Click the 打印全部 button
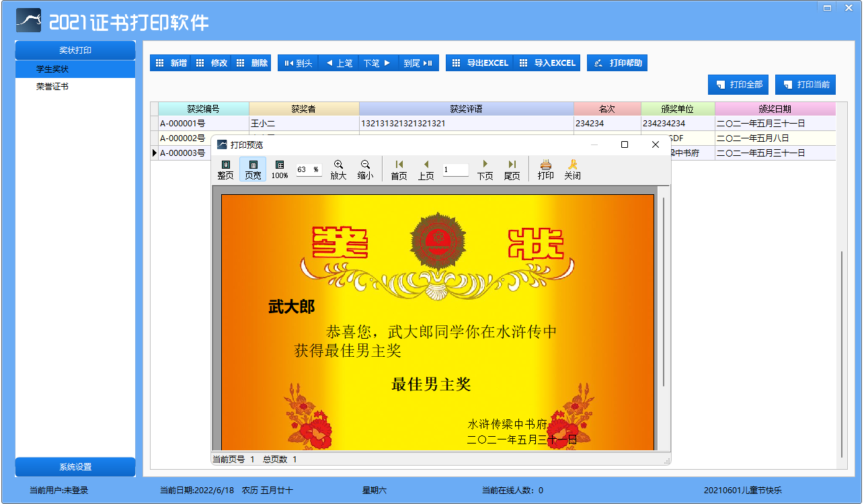The height and width of the screenshot is (504, 866). point(738,85)
